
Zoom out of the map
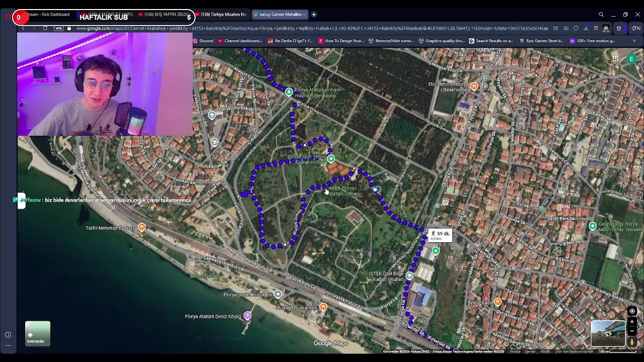pyautogui.click(x=632, y=331)
